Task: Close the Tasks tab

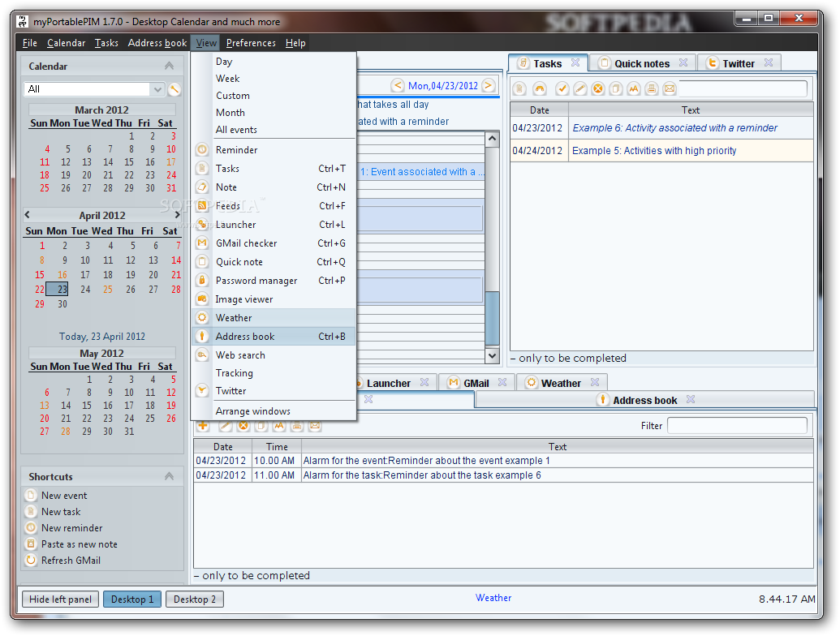Action: tap(575, 62)
